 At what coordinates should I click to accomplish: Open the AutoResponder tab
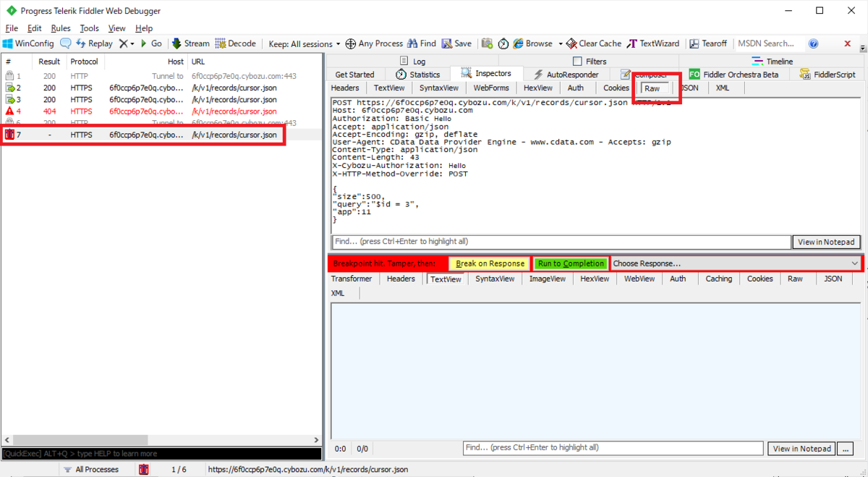566,75
